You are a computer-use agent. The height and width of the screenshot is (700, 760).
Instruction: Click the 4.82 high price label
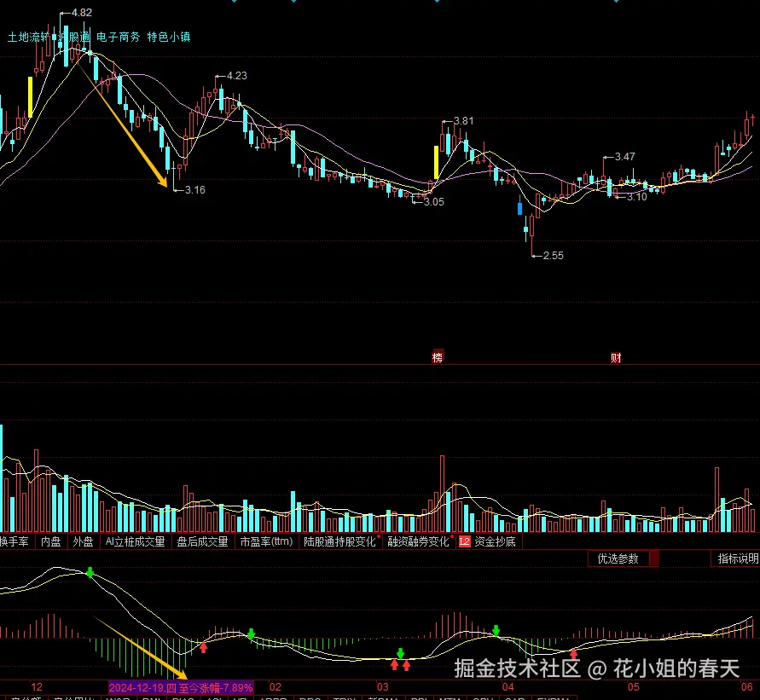[82, 13]
